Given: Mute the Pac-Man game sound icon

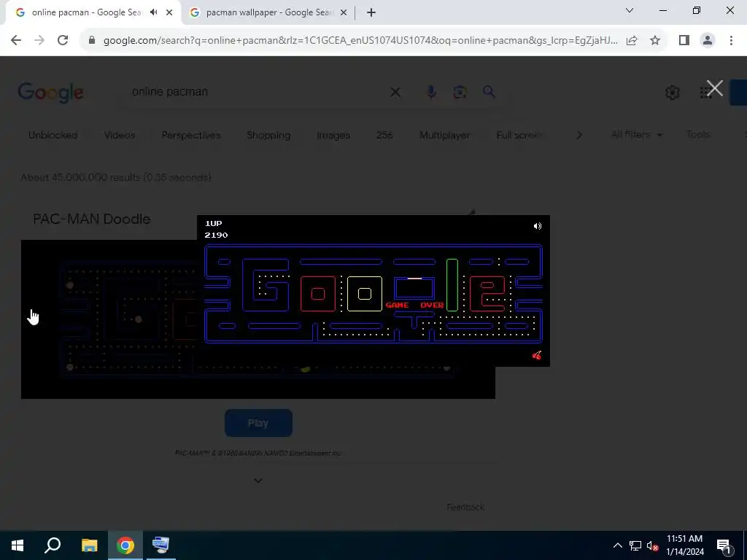Looking at the screenshot, I should (x=538, y=226).
